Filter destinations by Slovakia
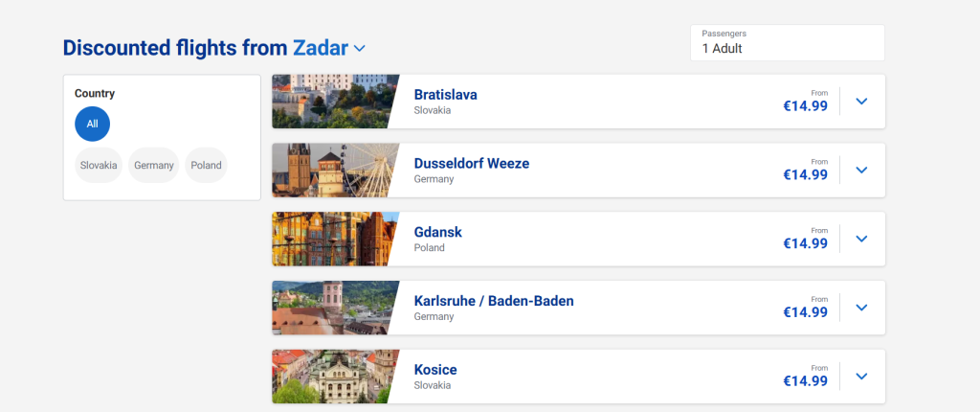This screenshot has height=412, width=980. tap(99, 165)
